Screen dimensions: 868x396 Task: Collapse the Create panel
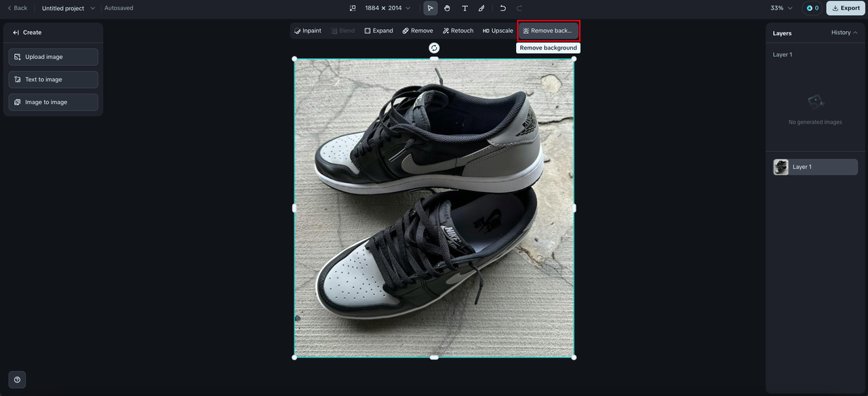coord(16,33)
